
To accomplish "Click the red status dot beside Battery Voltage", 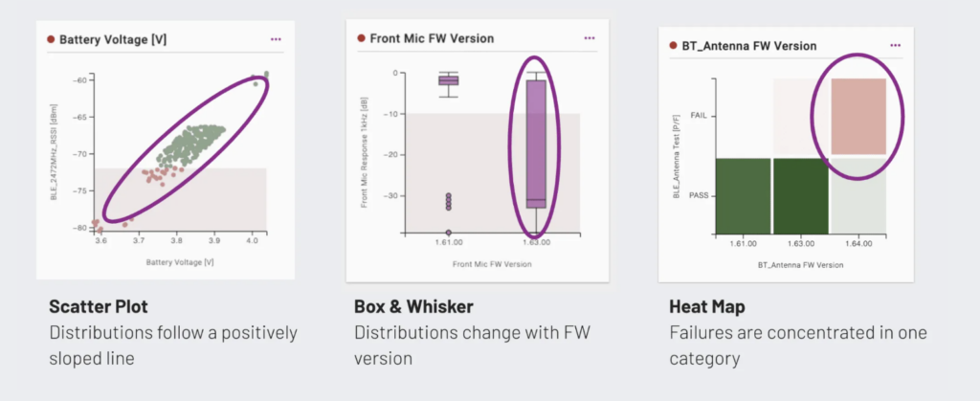I will coord(52,39).
